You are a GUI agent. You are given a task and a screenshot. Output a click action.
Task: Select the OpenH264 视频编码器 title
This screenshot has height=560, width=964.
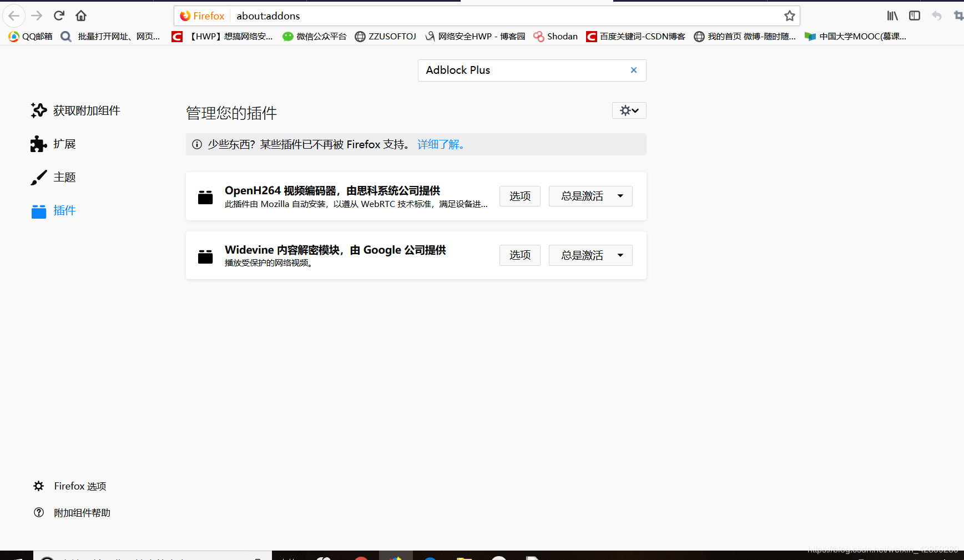pos(332,190)
